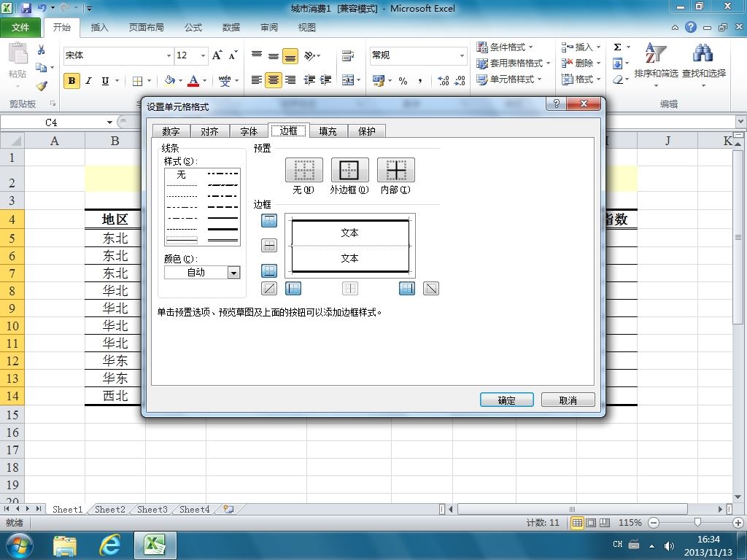Screen dimensions: 747x560
Task: Open the number format 常规 dropdown
Action: pyautogui.click(x=462, y=55)
